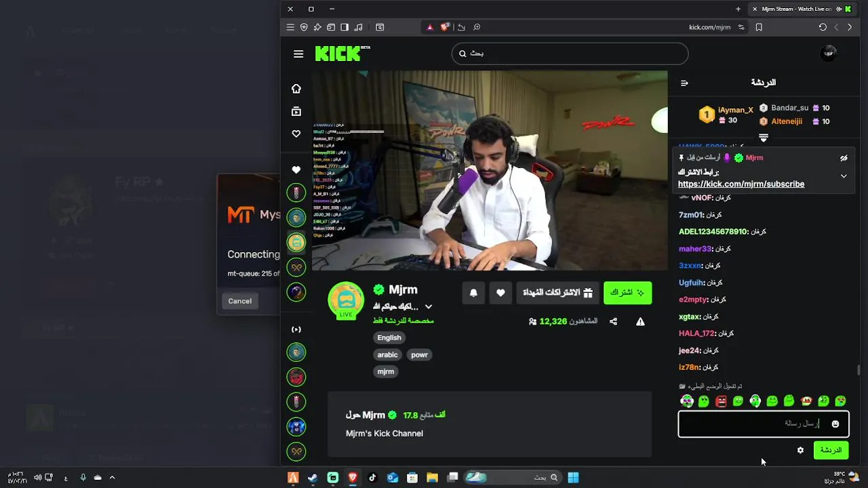
Task: Go to Kick home via sidebar icon
Action: 296,89
